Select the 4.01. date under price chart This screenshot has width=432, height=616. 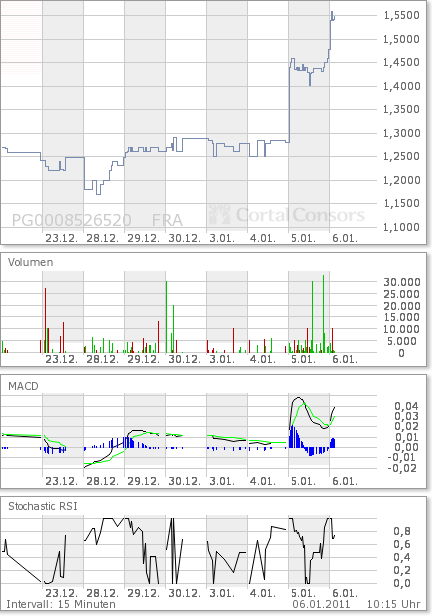pos(263,238)
